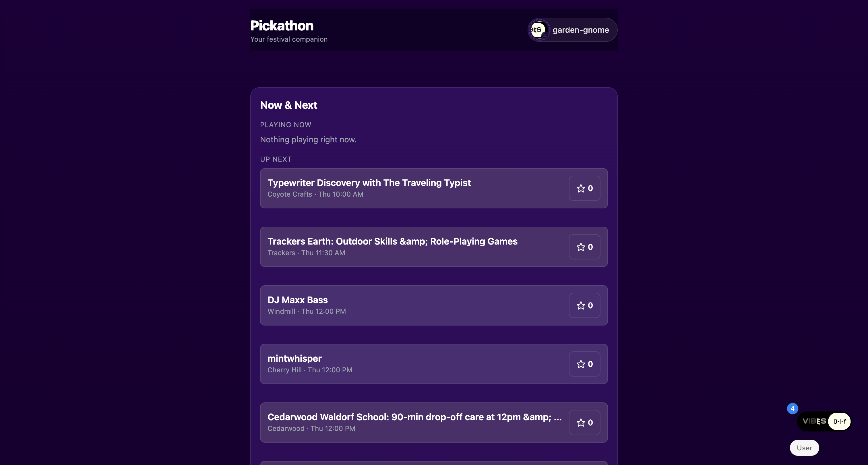Select the DJ Maxx Bass title
This screenshot has height=465, width=868.
pos(298,300)
